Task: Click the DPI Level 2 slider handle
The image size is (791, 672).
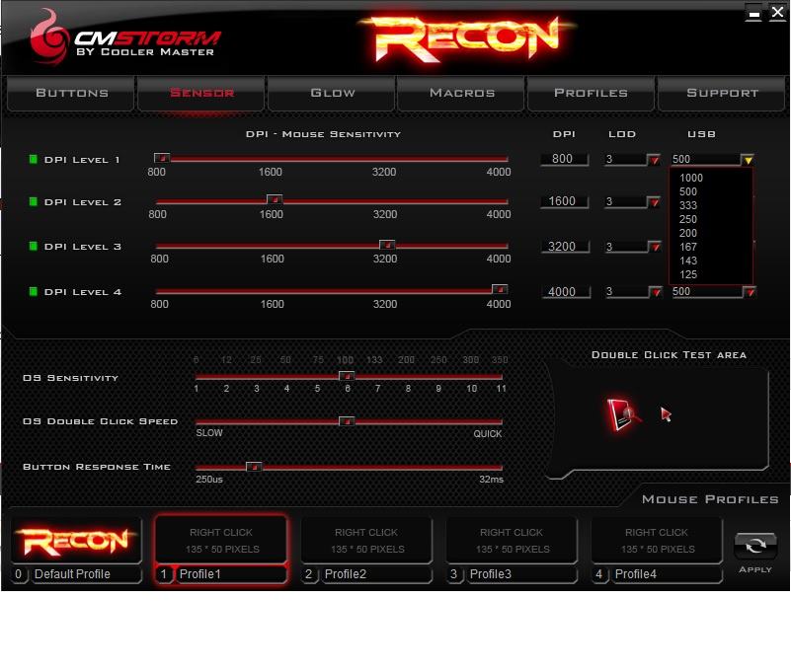Action: coord(275,199)
